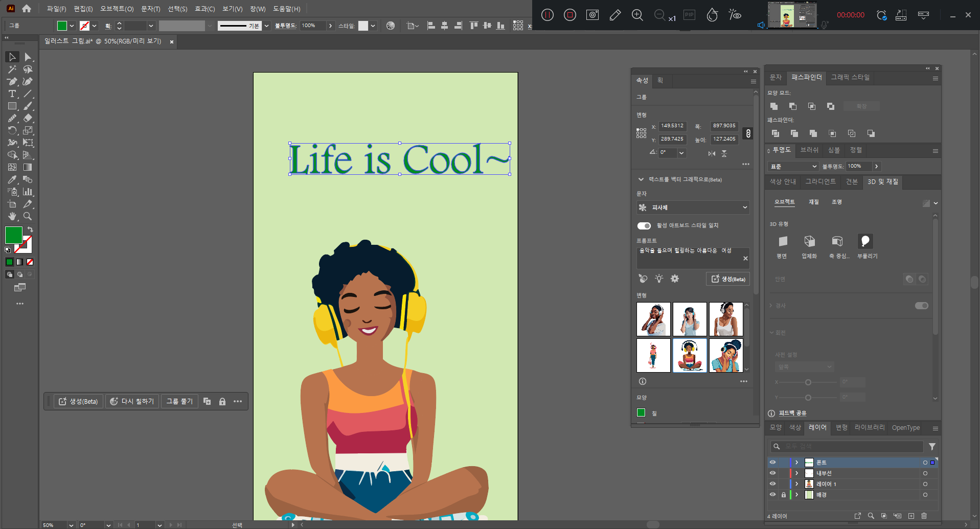Image resolution: width=980 pixels, height=529 pixels.
Task: Click the Unite shape mode icon
Action: [774, 106]
